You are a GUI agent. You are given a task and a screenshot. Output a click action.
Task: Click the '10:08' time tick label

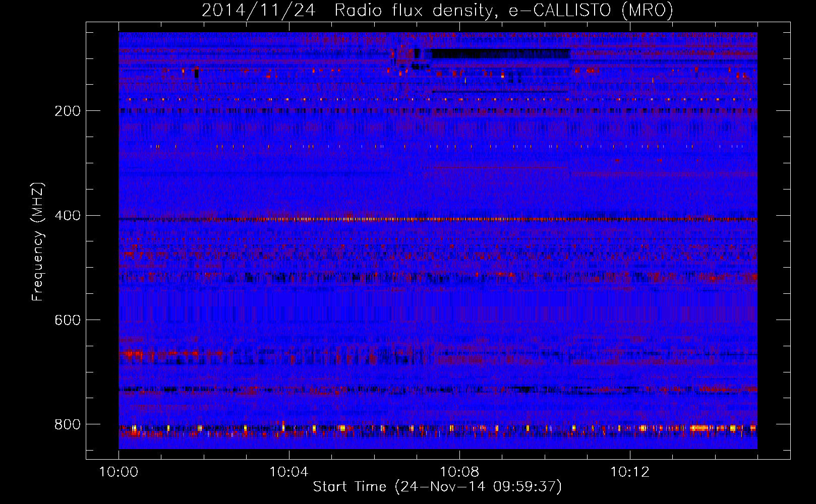459,472
